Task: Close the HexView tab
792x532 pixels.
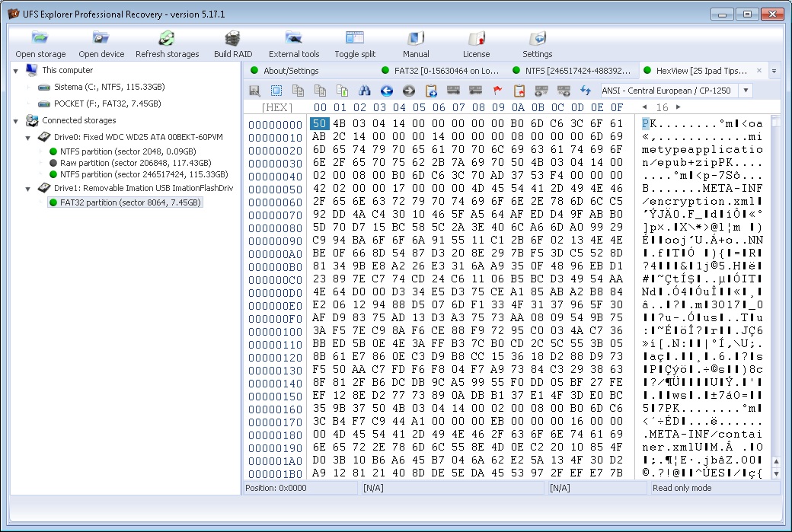Action: [x=759, y=71]
